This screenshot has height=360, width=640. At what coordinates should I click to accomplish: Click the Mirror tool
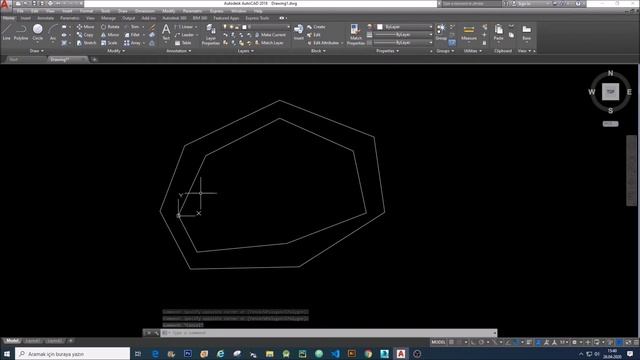(x=110, y=35)
